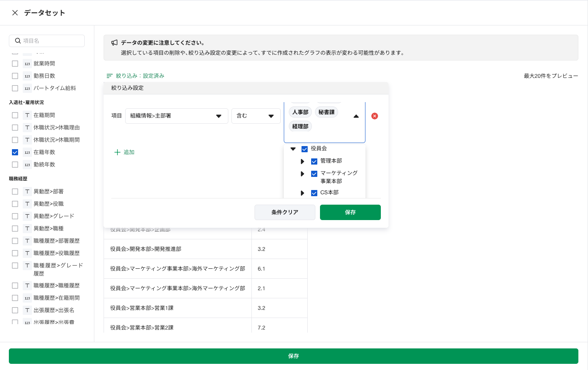Close the dataset dialog with X icon
Viewport: 588px width, 370px height.
(x=15, y=13)
